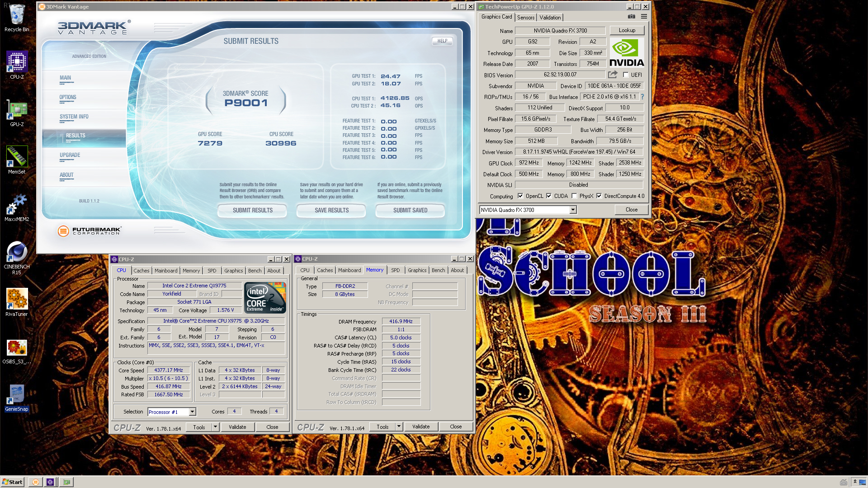The image size is (868, 488).
Task: Click the SAVE RESULTS button
Action: (x=331, y=211)
